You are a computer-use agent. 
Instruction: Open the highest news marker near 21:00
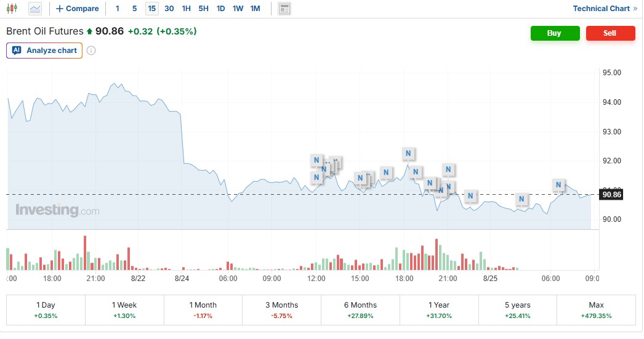(448, 169)
